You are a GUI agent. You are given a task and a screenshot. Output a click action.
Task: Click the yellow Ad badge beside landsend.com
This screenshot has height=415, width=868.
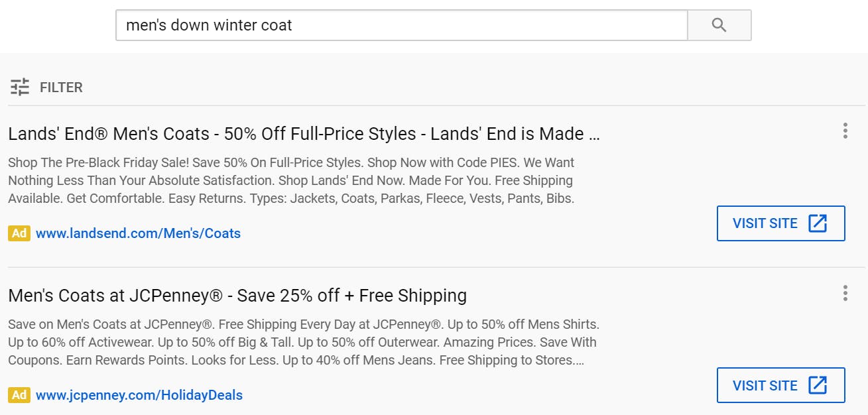[19, 233]
